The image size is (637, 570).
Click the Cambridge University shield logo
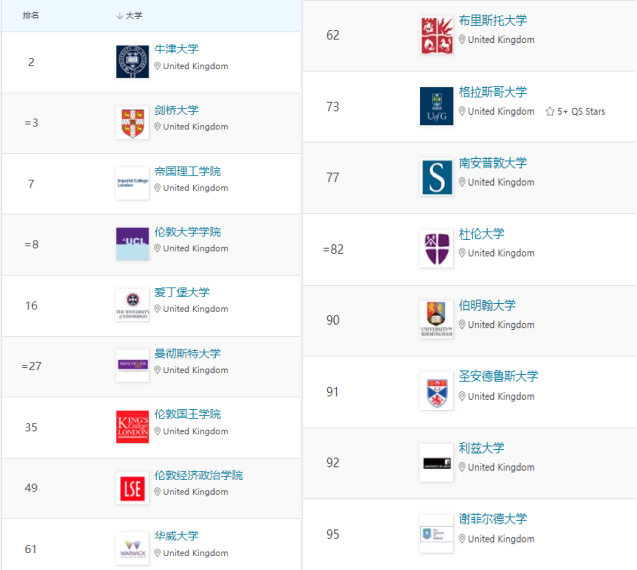(132, 123)
